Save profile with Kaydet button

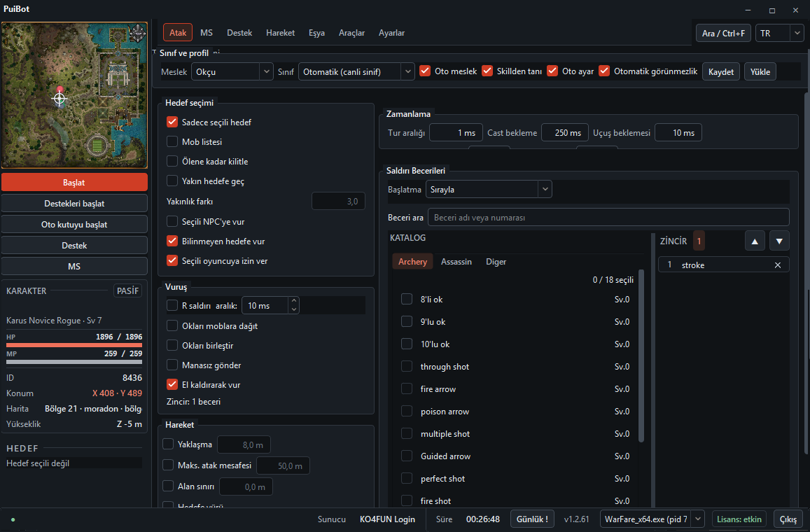click(x=720, y=71)
